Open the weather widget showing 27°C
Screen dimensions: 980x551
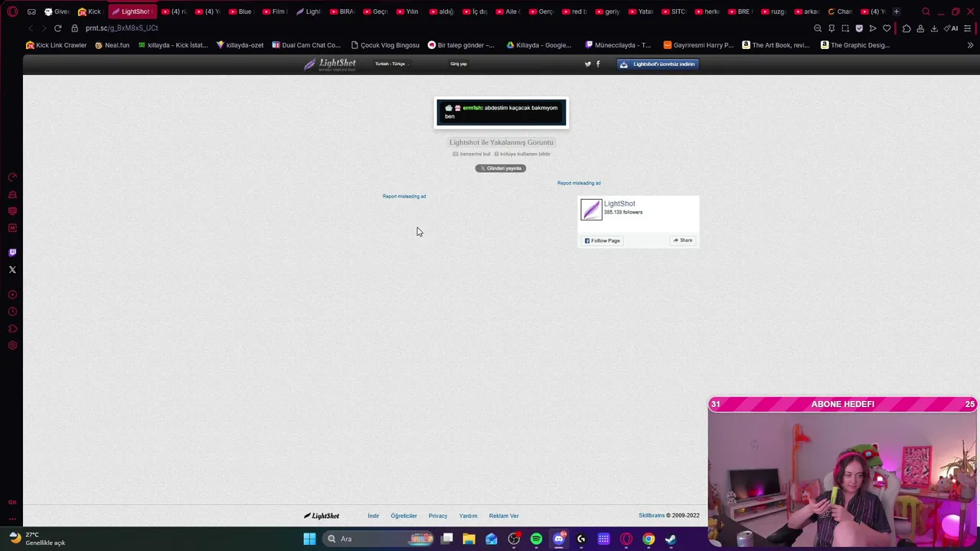pos(38,539)
